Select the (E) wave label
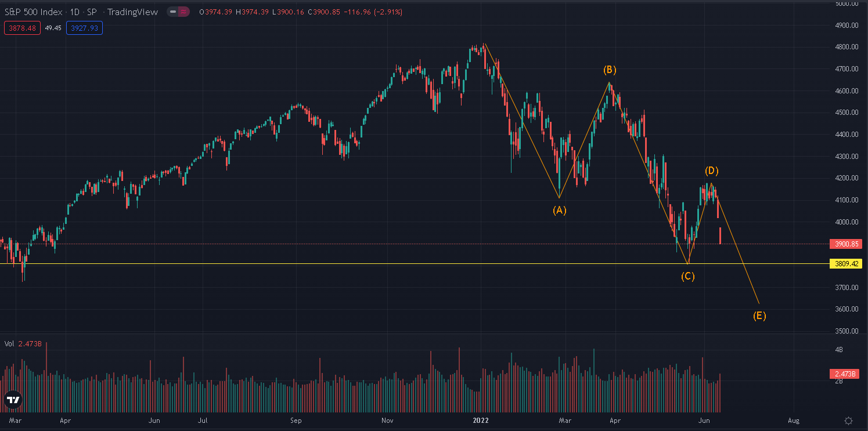Screen dimensions: 868x431 click(759, 316)
